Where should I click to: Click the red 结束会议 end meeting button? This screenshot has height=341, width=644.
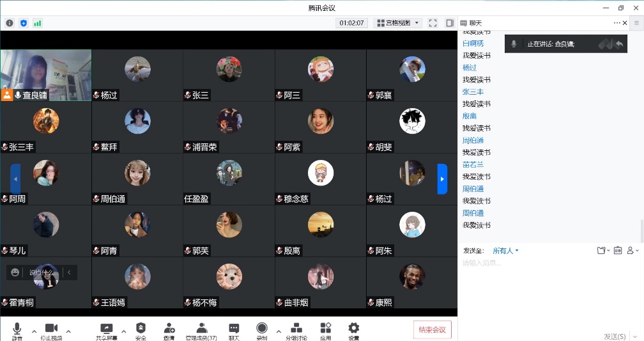click(x=432, y=329)
